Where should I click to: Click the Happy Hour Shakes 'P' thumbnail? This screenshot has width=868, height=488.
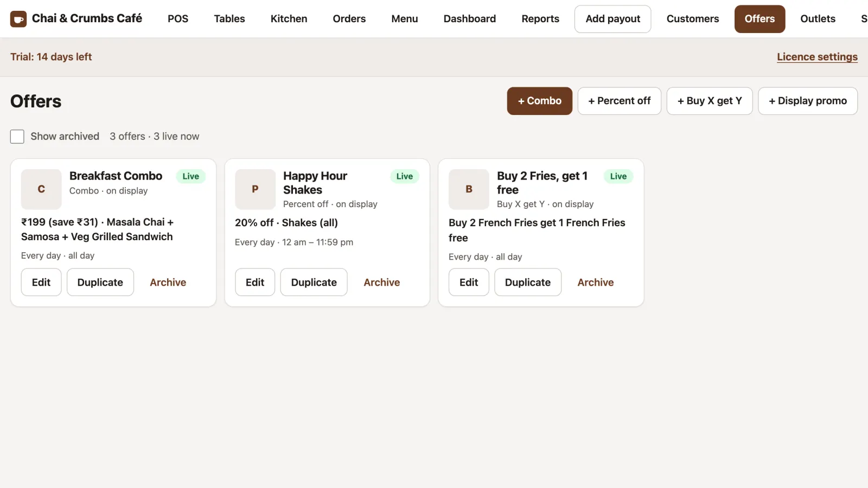click(x=255, y=189)
